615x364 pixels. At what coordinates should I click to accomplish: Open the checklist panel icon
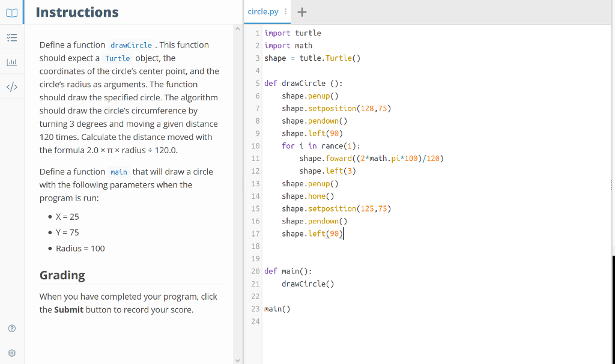tap(11, 37)
